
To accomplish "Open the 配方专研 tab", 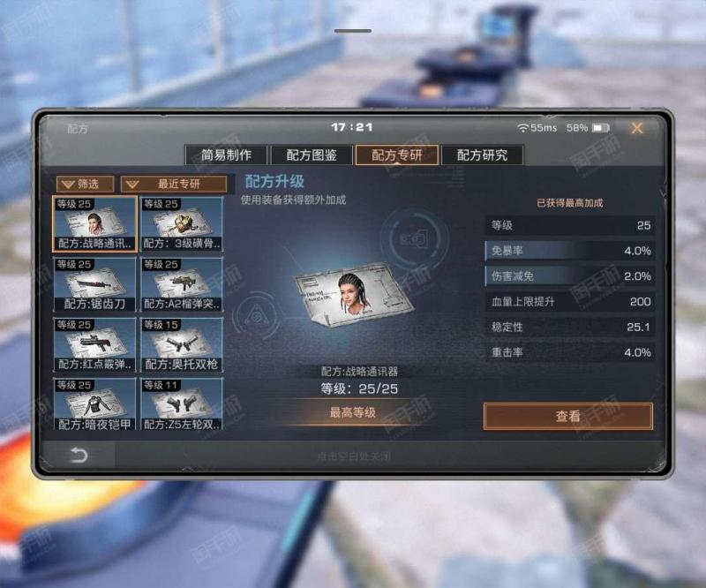I will [396, 155].
